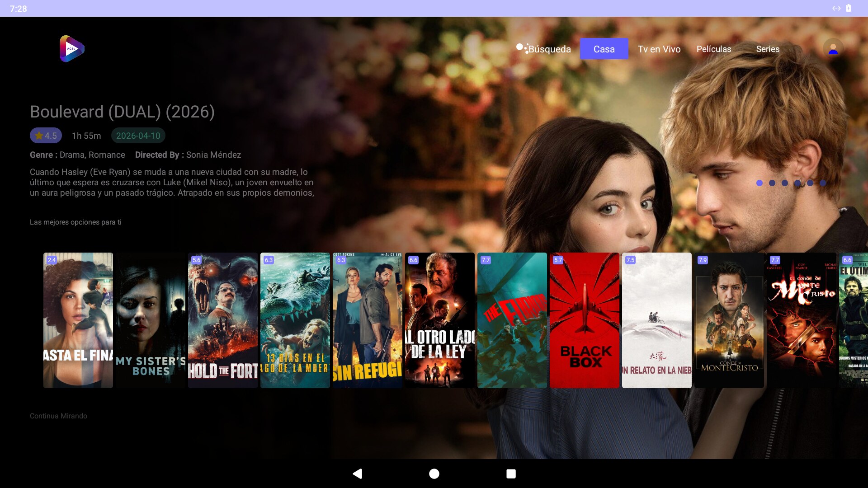Screen dimensions: 868x488
Task: Click director name Sonia Méndez
Action: pyautogui.click(x=213, y=155)
